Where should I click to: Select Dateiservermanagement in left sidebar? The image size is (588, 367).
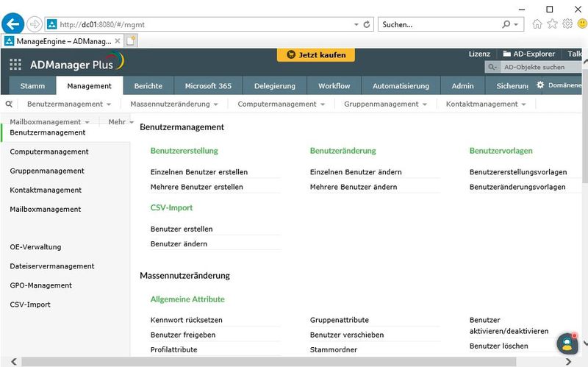(52, 266)
